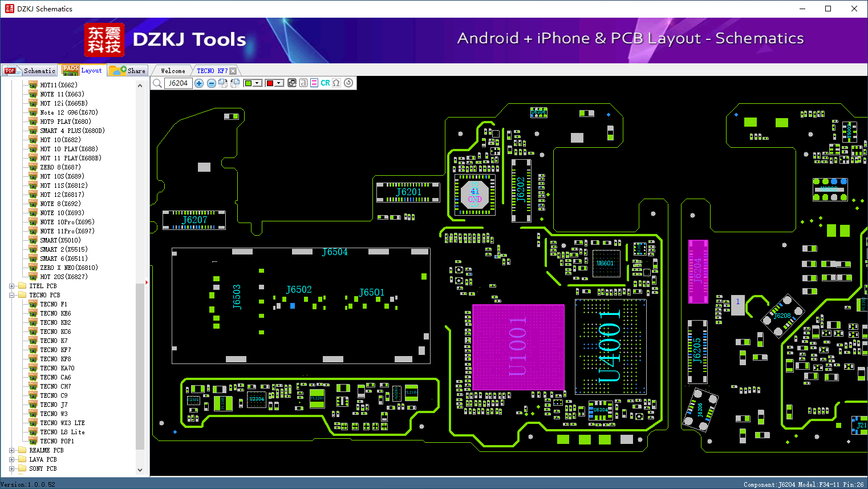Viewport: 868px width, 489px height.
Task: Click the green color swatch
Action: [x=248, y=83]
